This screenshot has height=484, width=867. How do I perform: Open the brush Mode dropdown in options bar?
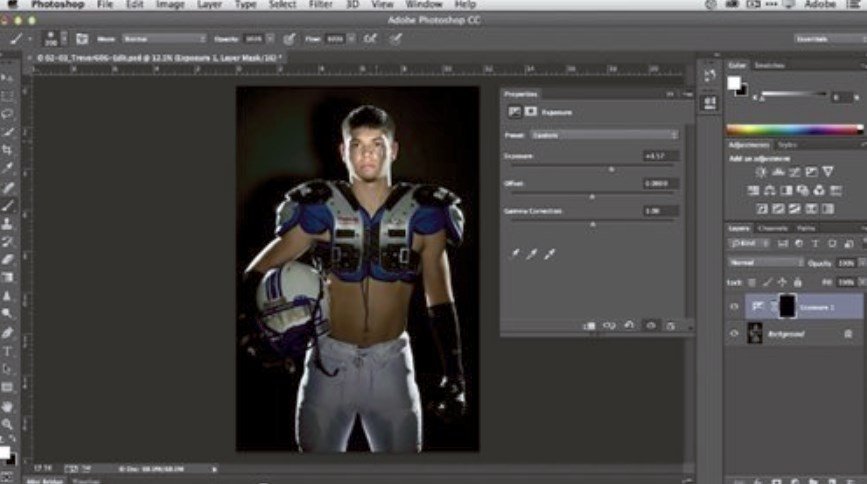click(x=164, y=39)
